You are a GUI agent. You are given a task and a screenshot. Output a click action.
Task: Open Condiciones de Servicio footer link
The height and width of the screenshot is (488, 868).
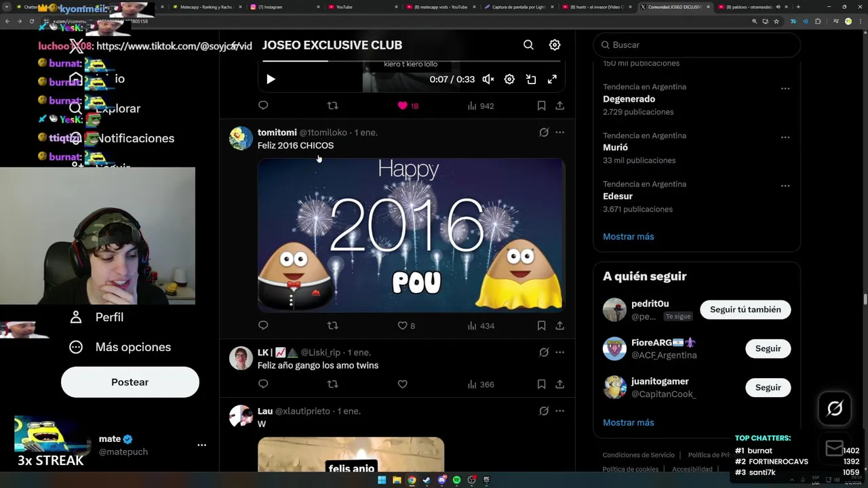(x=638, y=455)
